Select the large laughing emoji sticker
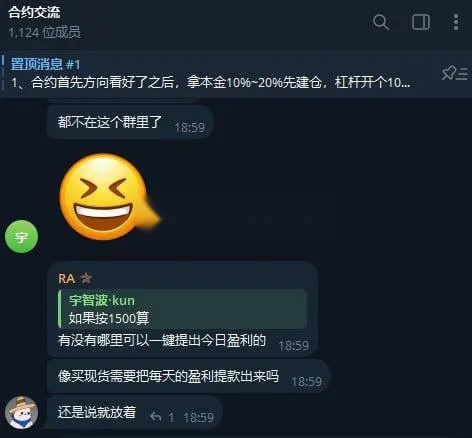The height and width of the screenshot is (438, 472). click(x=109, y=197)
